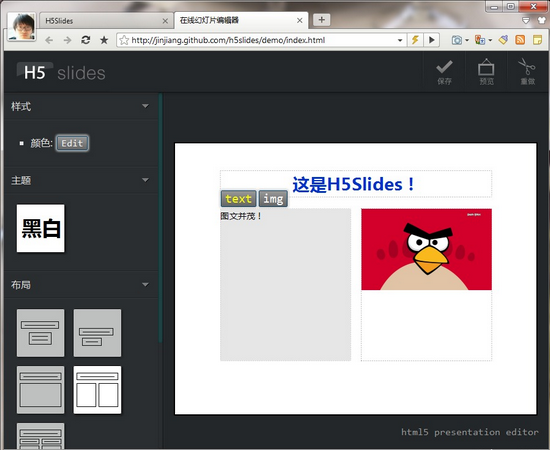Click the 颜色 label in the 样式 section
550x450 pixels.
41,143
